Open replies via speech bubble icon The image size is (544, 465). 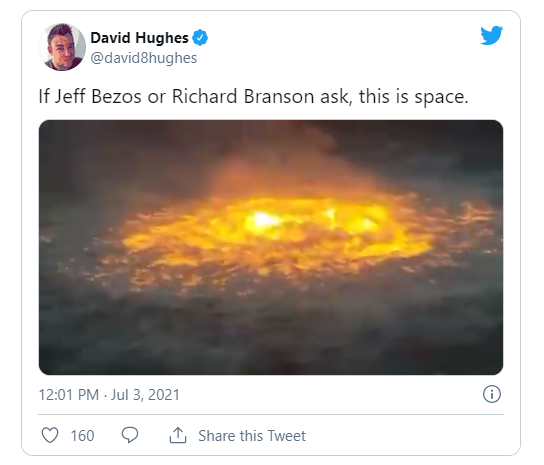130,435
